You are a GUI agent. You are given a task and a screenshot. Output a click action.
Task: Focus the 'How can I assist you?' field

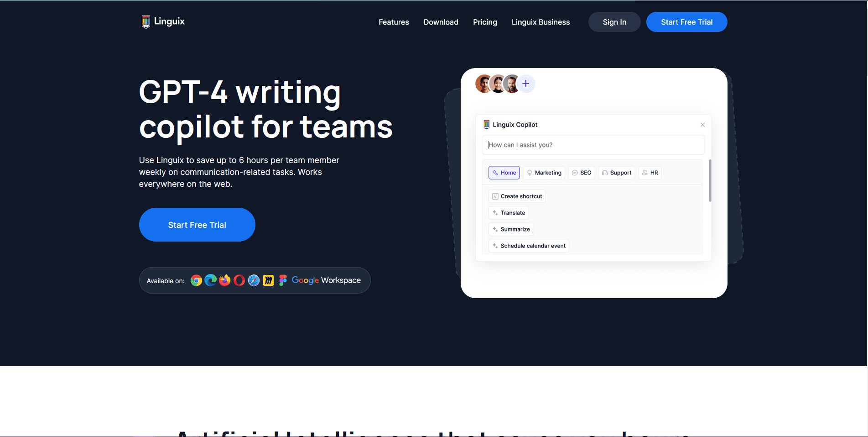pos(593,145)
